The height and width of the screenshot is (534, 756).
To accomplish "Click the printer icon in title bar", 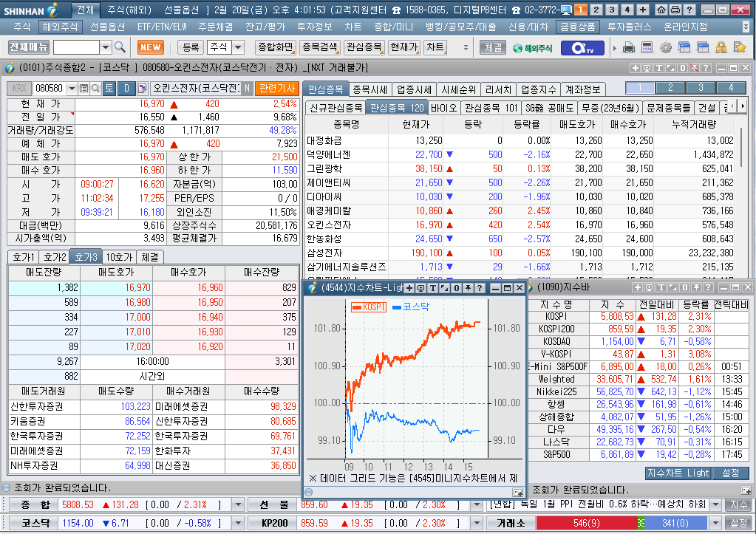I will click(675, 10).
